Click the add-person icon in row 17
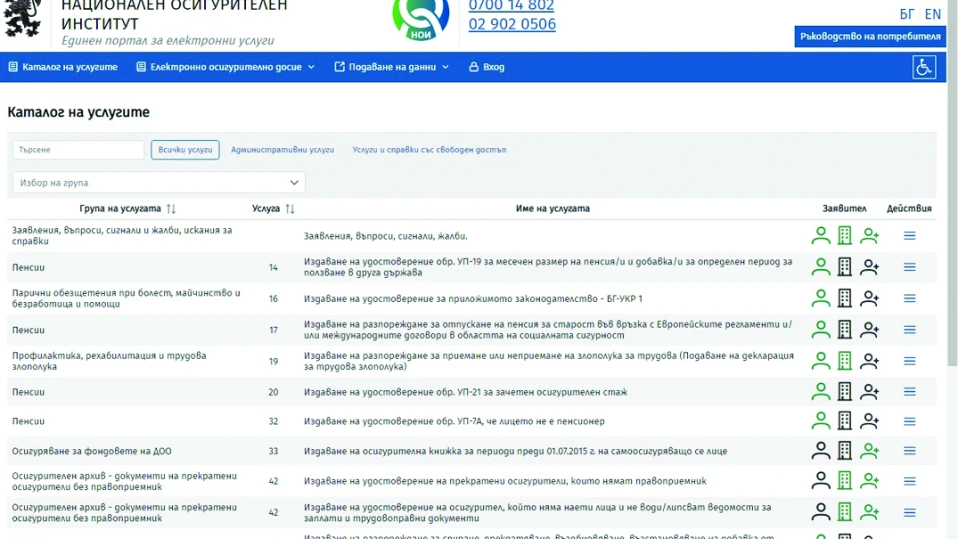 [869, 330]
